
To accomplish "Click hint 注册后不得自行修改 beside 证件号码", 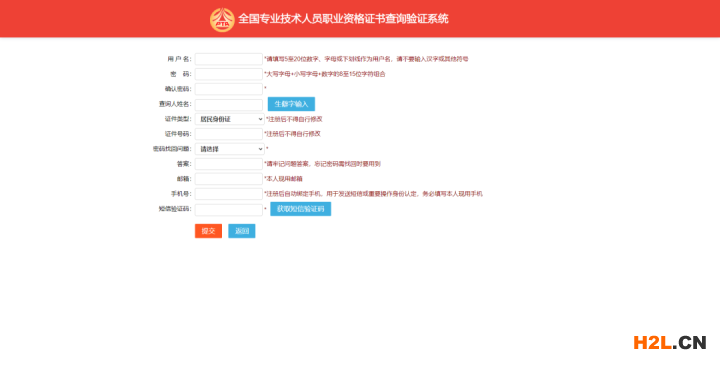I will click(292, 134).
